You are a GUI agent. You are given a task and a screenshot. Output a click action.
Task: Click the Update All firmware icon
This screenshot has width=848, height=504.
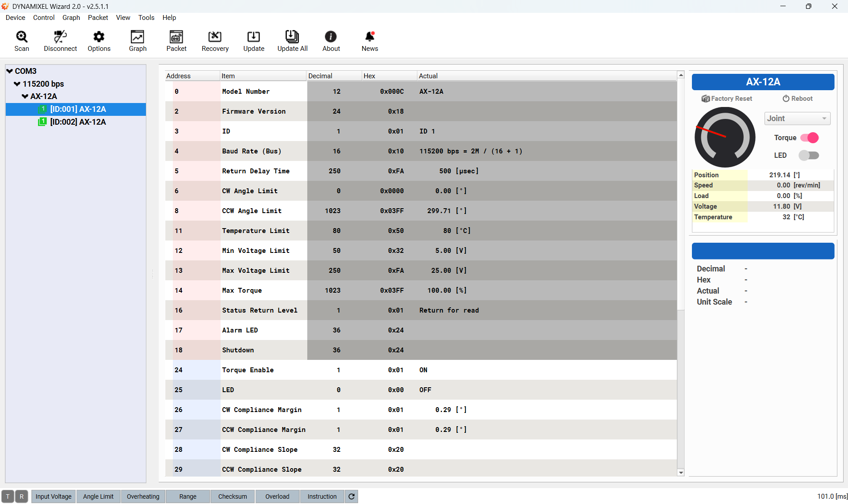[292, 41]
